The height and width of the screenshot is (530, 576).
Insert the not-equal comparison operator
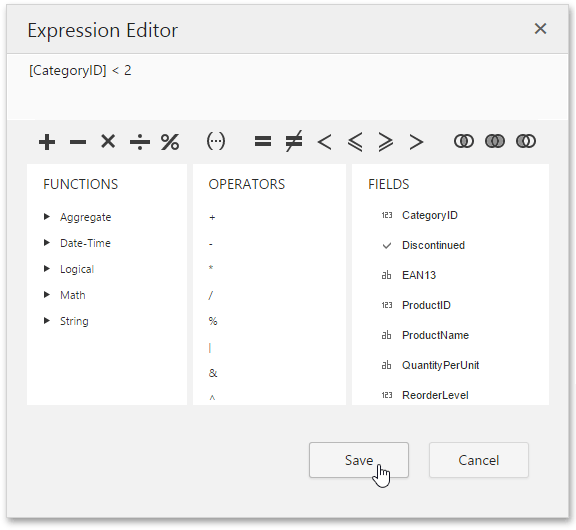coord(294,141)
